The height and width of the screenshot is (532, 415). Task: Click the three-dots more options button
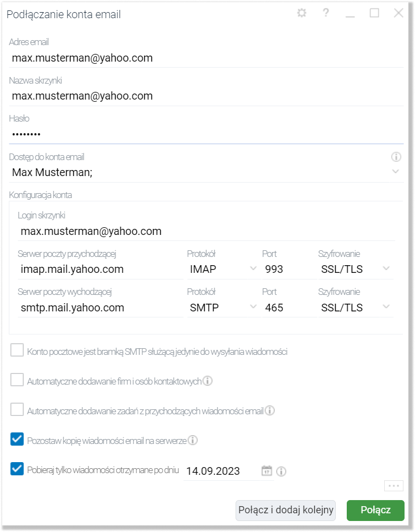pos(393,486)
